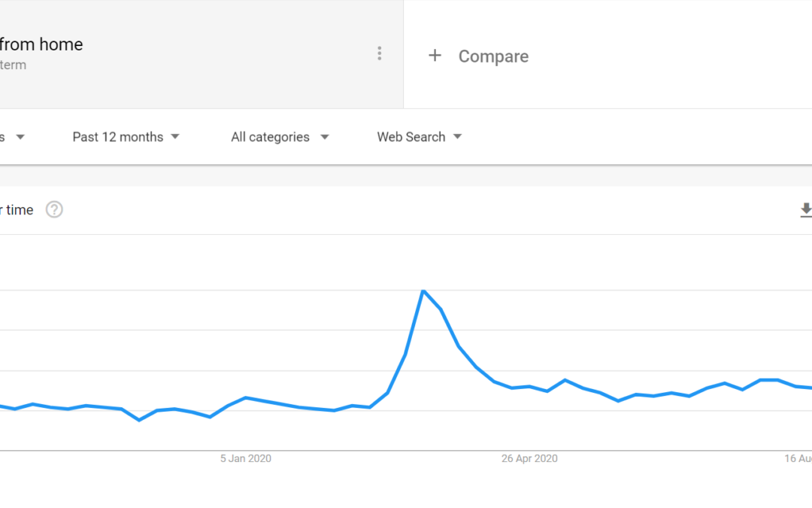Select the 'from home' search term card
Screen dimensions: 812x508
[41, 44]
